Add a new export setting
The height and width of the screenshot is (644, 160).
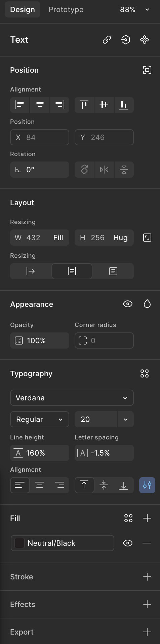(x=147, y=632)
